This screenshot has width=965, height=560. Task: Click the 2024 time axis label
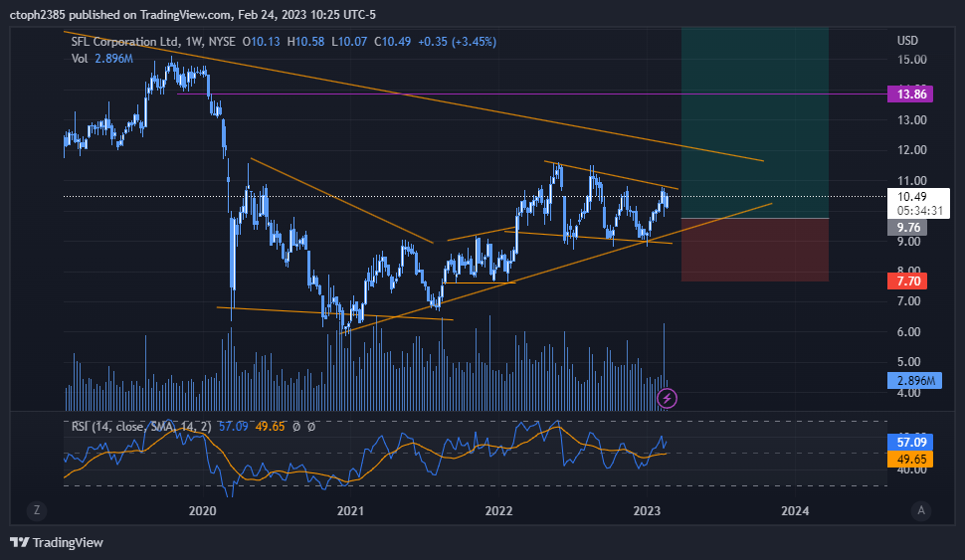(x=795, y=511)
